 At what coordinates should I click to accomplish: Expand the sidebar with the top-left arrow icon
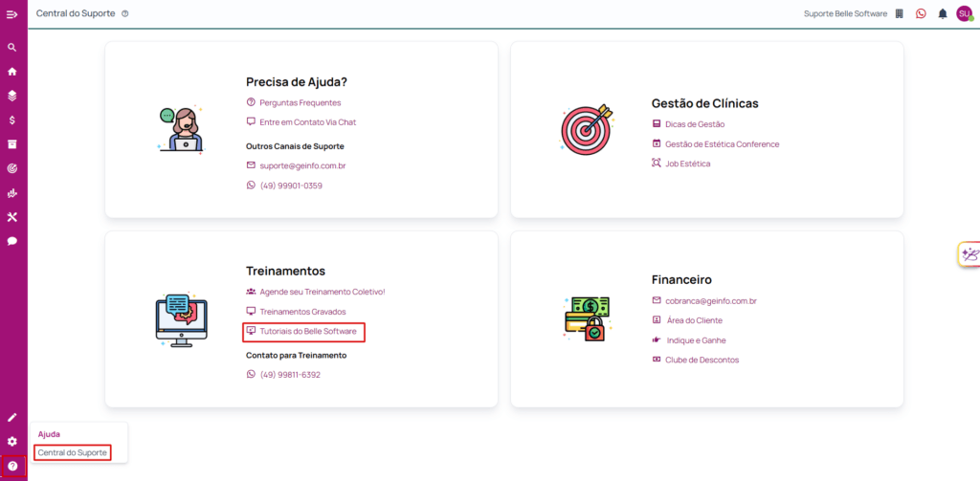12,13
